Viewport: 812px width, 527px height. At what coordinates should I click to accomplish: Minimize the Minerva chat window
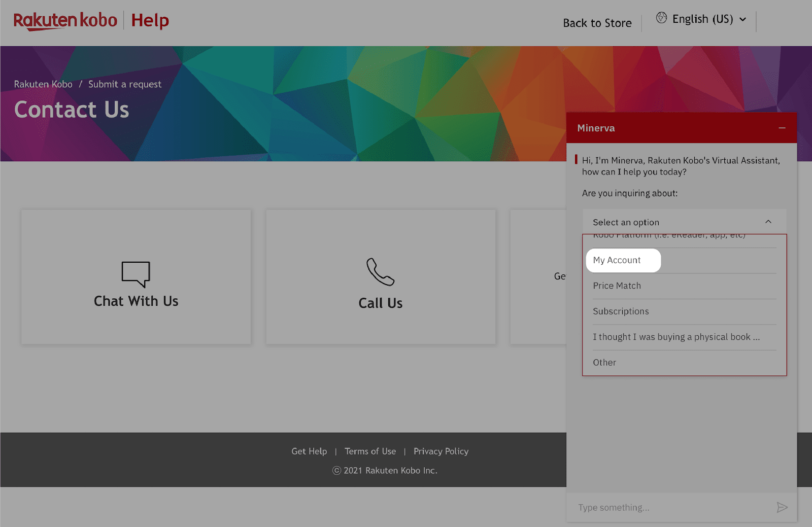pos(782,128)
